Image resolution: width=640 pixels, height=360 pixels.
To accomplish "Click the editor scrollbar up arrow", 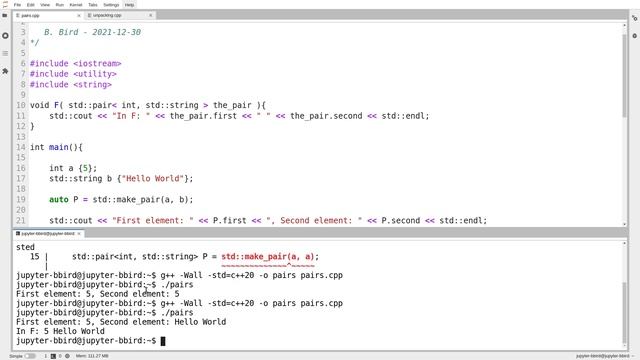I will click(624, 25).
